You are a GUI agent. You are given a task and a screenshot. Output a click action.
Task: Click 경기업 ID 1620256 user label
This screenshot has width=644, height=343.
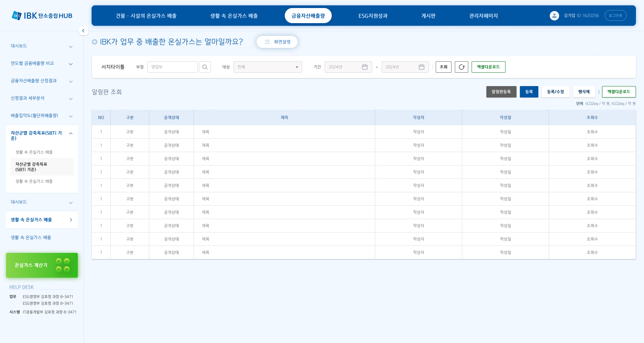tap(581, 16)
